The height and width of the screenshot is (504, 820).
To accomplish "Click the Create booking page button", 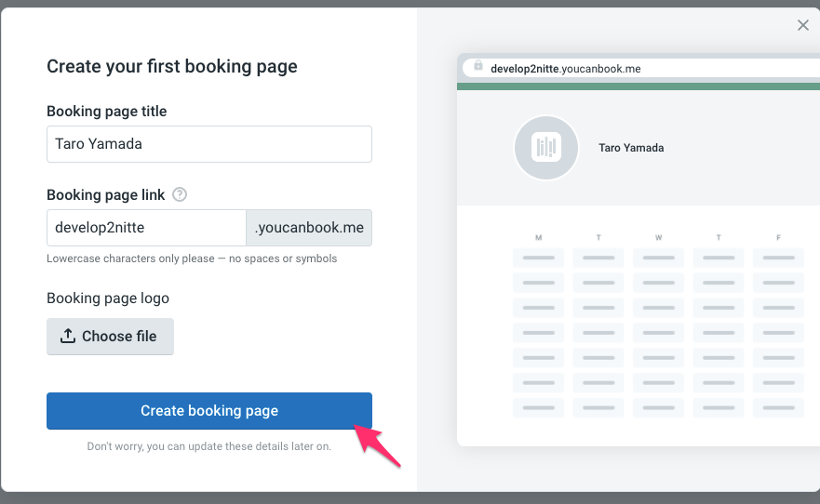I will (209, 411).
